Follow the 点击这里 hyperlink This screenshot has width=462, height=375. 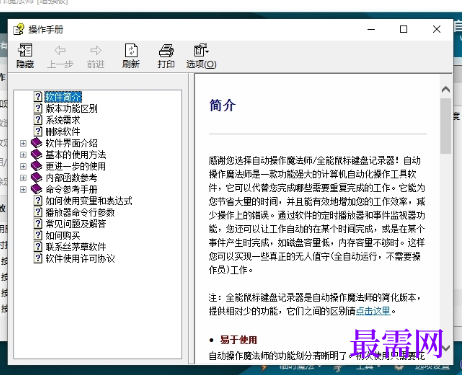373,311
